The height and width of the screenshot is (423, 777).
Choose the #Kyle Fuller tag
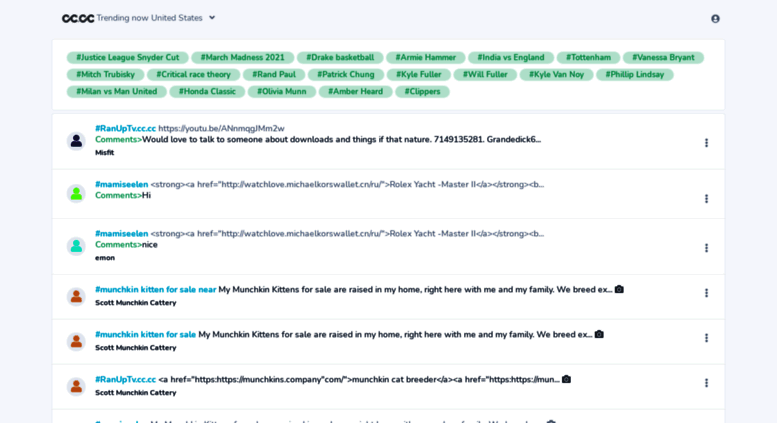point(418,74)
